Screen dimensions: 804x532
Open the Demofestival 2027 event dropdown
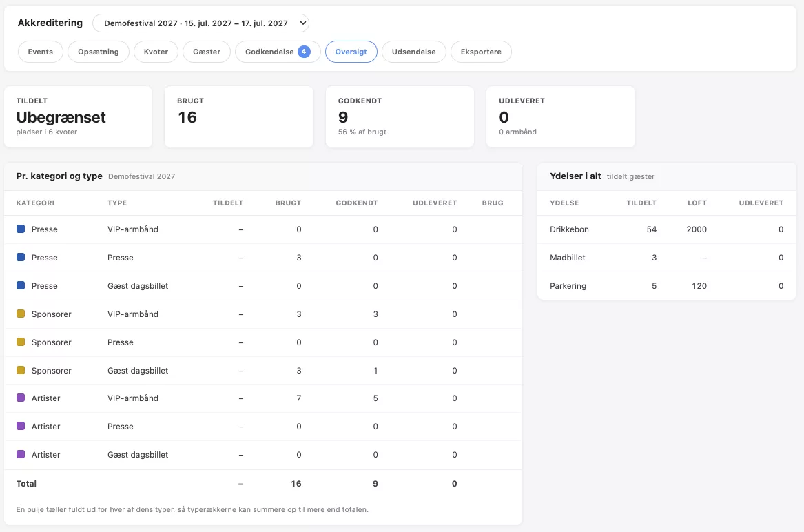coord(200,23)
